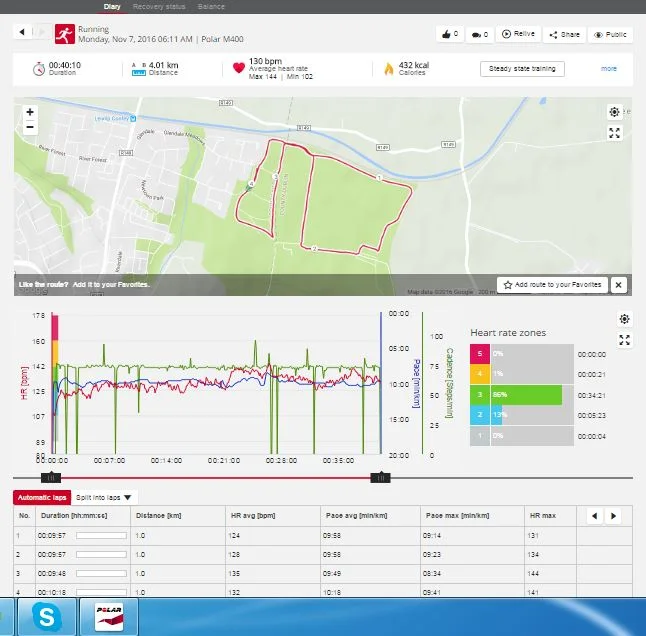Select lap 3 duration 00:09:48
The image size is (646, 636).
point(51,573)
